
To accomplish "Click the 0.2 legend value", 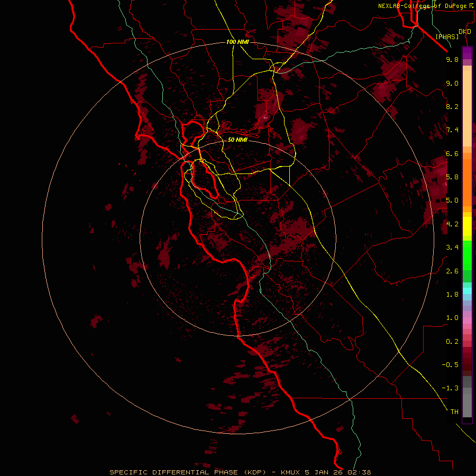I will tap(452, 342).
